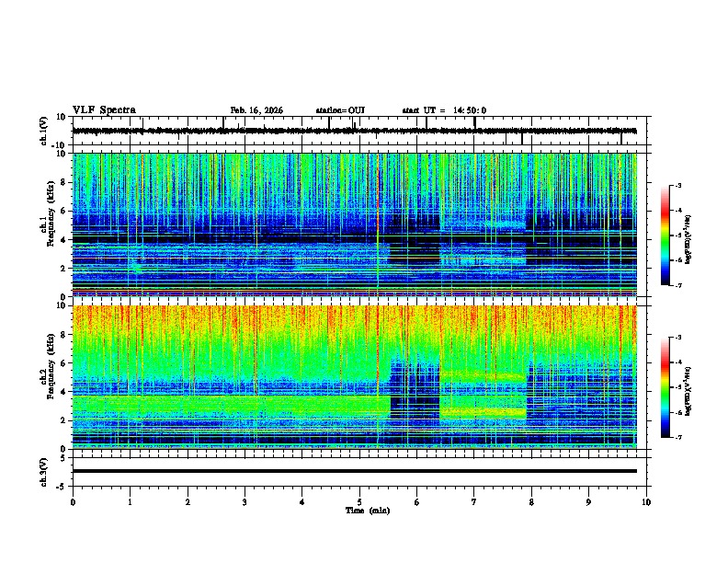Click the "ch.3(V)" vertical axis label

coord(44,472)
